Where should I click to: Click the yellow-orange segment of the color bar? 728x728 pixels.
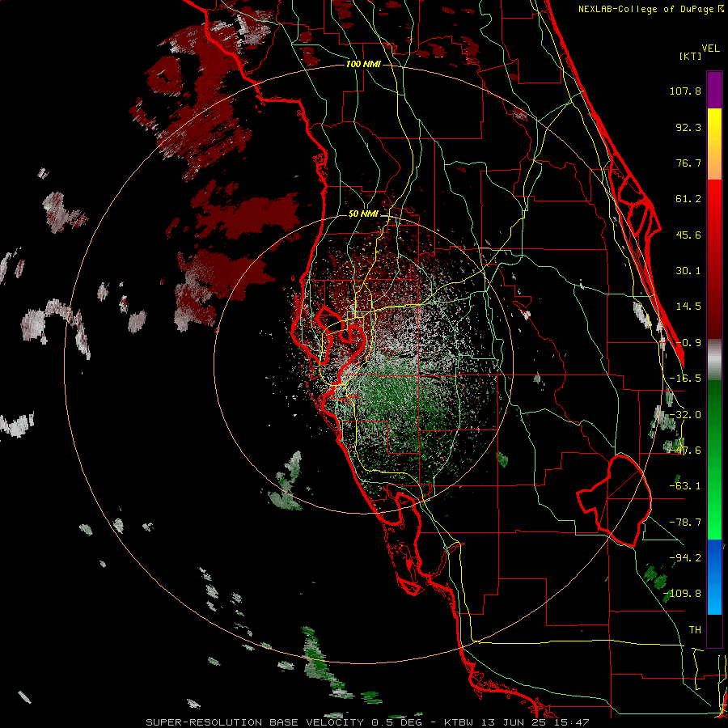(x=714, y=144)
